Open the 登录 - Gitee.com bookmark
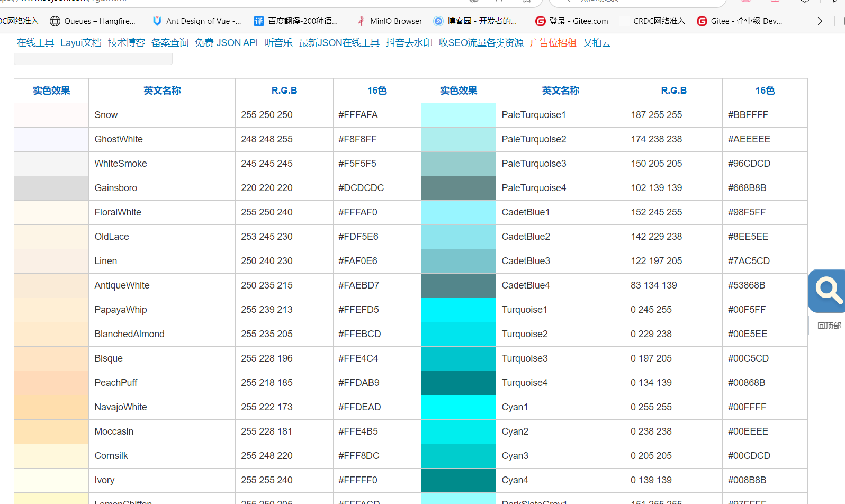845x504 pixels. tap(572, 21)
